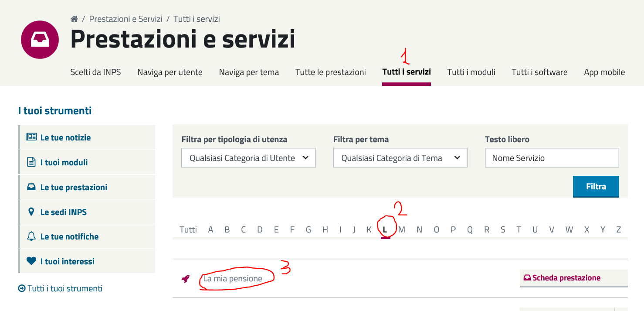Viewport: 644px width, 311px height.
Task: Select the Tutte le prestazioni tab
Action: pyautogui.click(x=331, y=72)
